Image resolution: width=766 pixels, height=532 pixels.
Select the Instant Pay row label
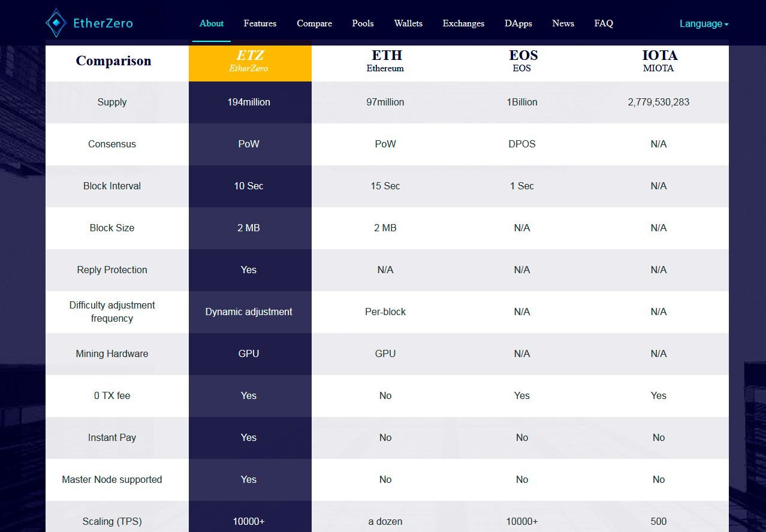pyautogui.click(x=112, y=438)
